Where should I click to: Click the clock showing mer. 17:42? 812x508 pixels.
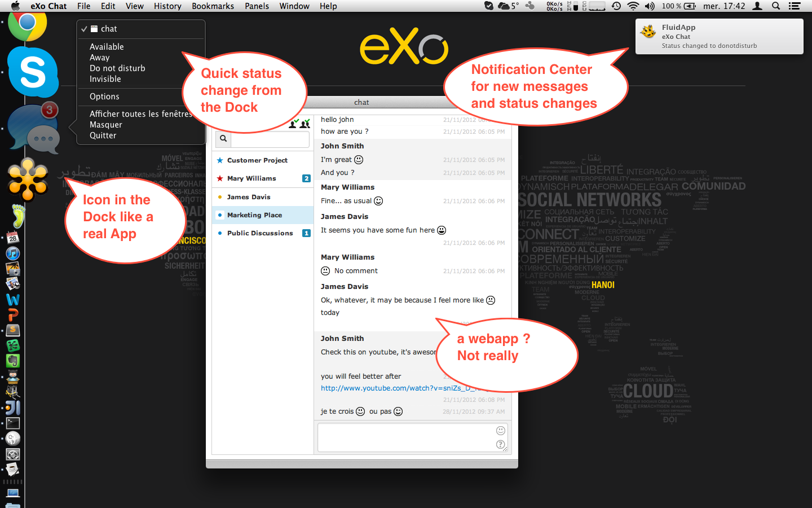(x=724, y=6)
